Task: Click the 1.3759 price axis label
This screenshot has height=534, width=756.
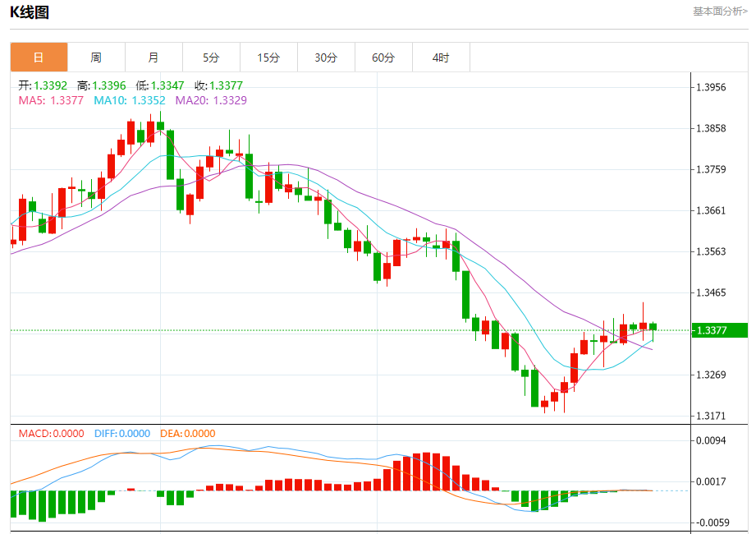Action: tap(711, 169)
